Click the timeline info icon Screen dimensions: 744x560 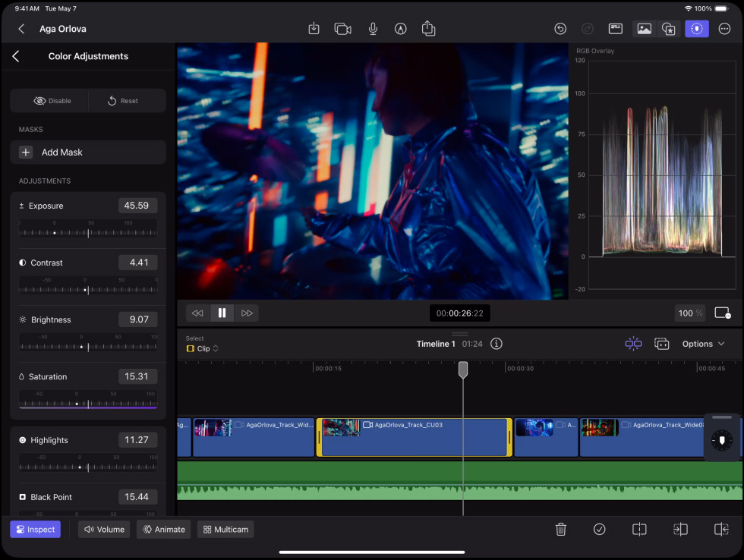(x=497, y=344)
